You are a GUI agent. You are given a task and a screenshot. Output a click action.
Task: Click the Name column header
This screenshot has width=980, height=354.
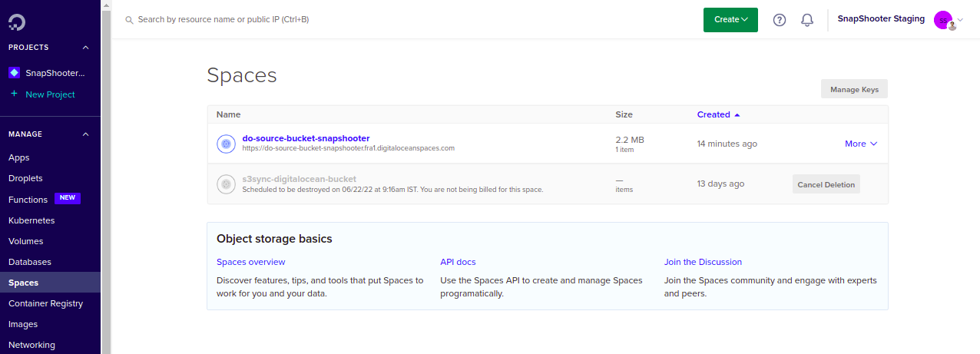(229, 114)
